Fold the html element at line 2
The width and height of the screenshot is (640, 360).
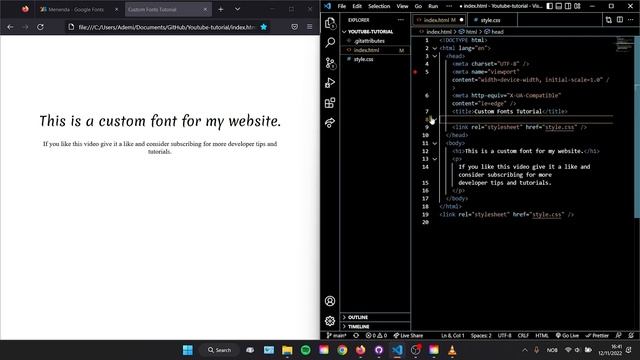pos(435,48)
